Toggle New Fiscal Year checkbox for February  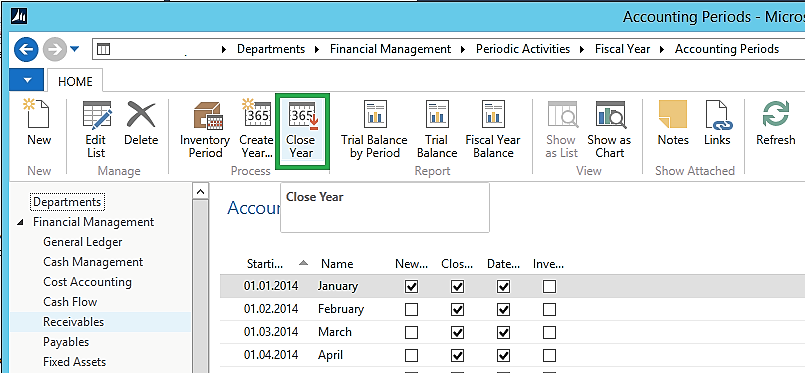pos(411,309)
